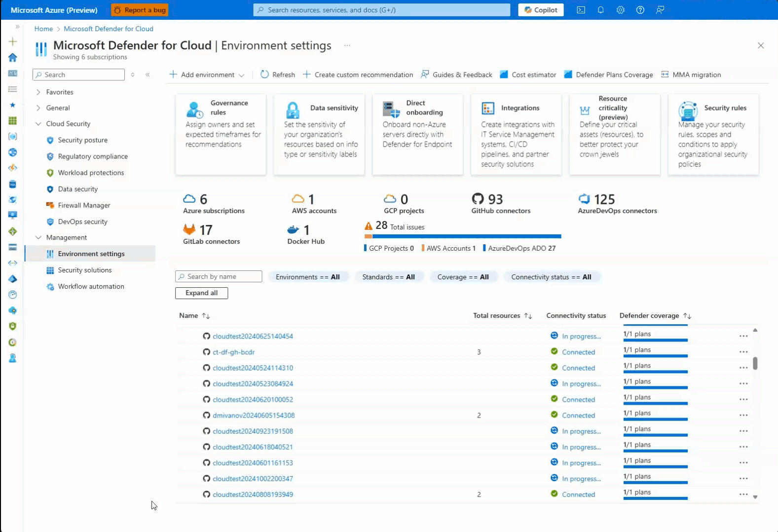Open the Direct onboarding card

(418, 134)
